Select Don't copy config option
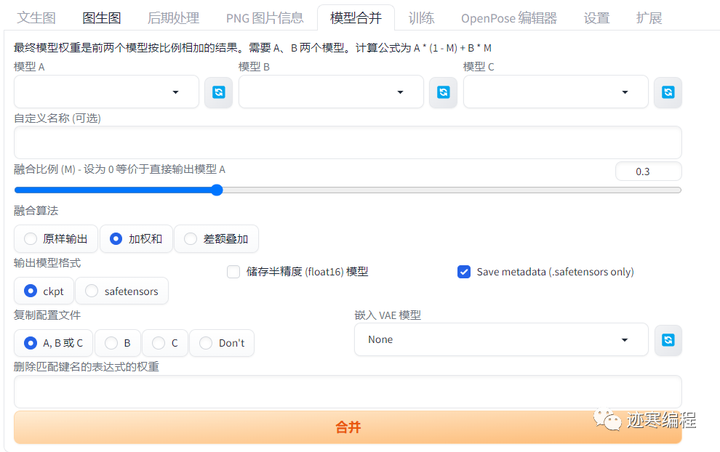The image size is (720, 452). 222,343
